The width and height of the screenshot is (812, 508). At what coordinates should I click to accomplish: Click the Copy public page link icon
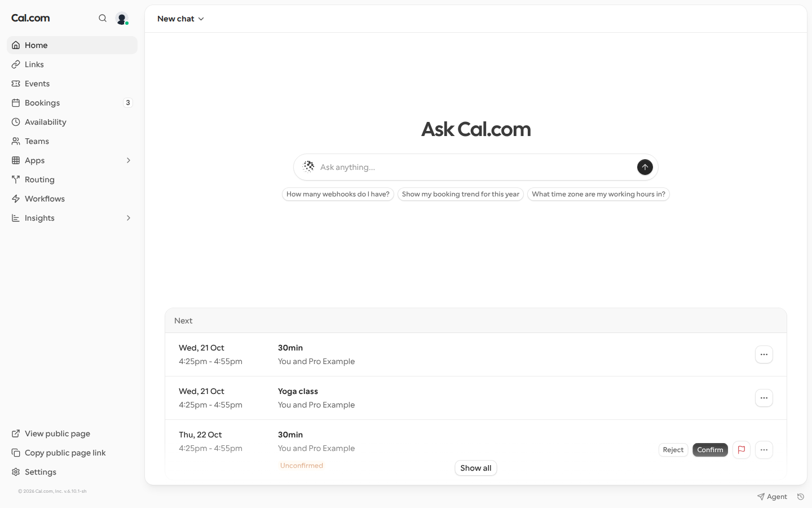click(x=16, y=453)
